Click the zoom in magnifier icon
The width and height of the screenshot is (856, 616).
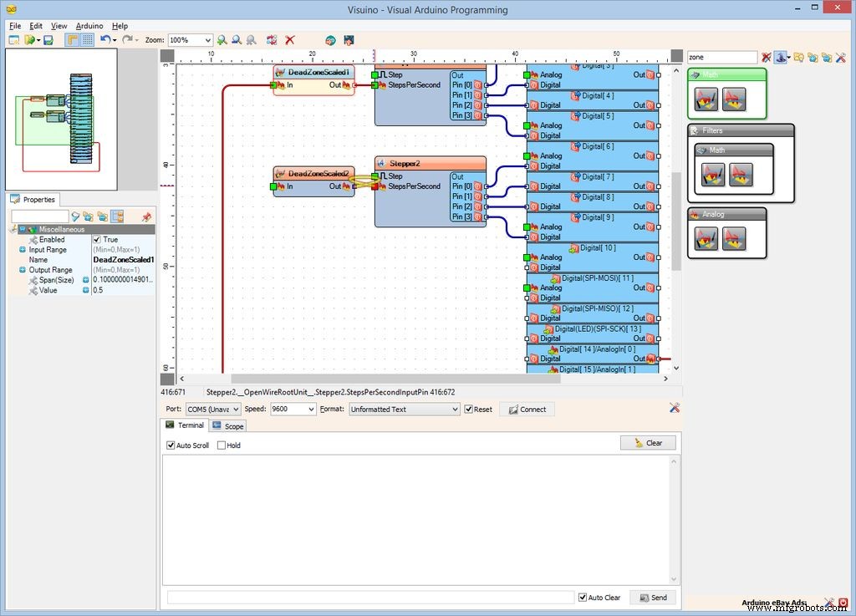click(222, 40)
